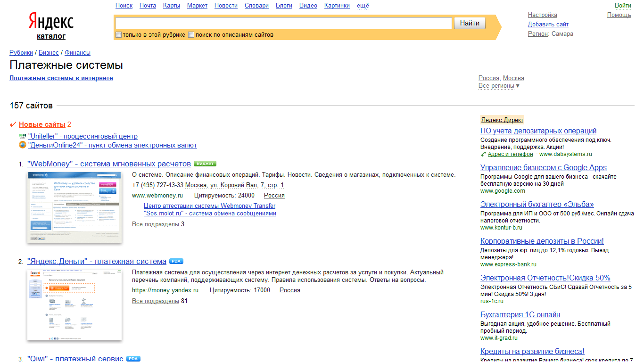Viewport: 644px width, 362px height.
Task: Open the Uniteller процессинговый центр link
Action: (83, 136)
